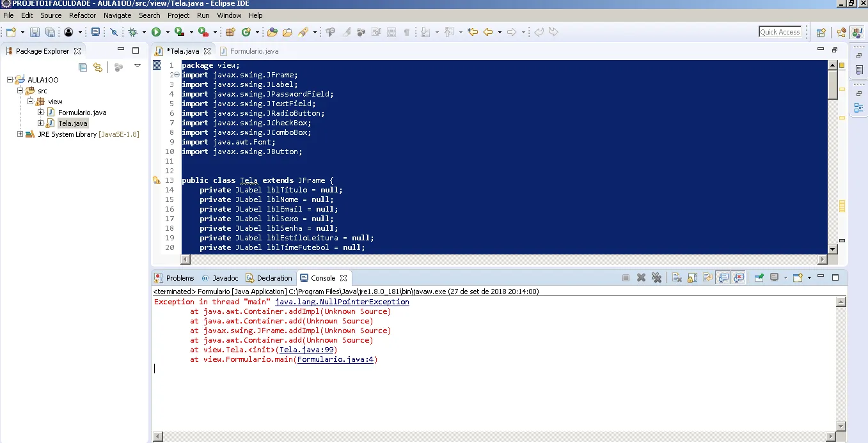Open the Refactor menu
This screenshot has height=443, width=868.
83,15
